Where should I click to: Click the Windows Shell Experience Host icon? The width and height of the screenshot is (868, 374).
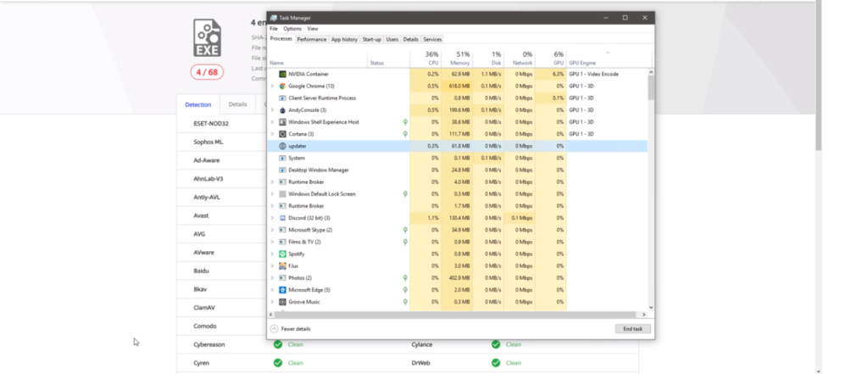coord(282,122)
